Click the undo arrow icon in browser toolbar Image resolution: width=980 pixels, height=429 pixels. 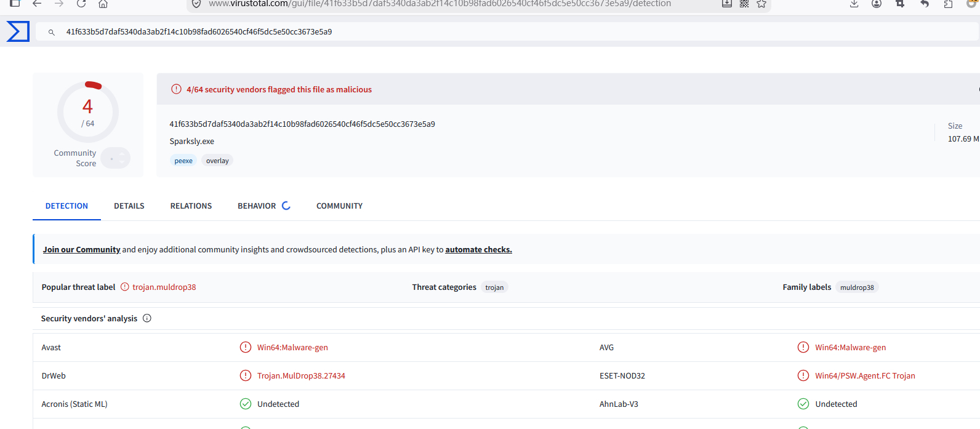925,4
